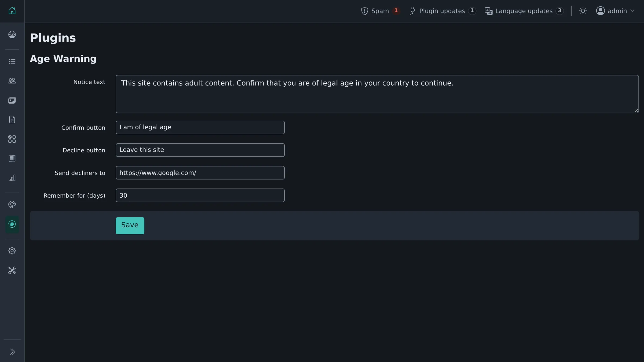Image resolution: width=644 pixels, height=362 pixels.
Task: Open the settings gear sidebar icon
Action: click(x=12, y=251)
